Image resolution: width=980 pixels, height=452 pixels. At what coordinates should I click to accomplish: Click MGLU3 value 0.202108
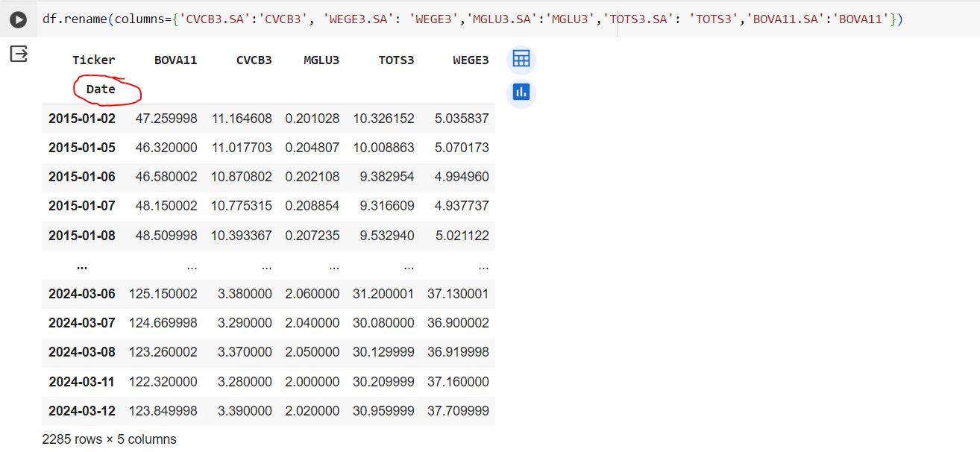click(x=312, y=177)
